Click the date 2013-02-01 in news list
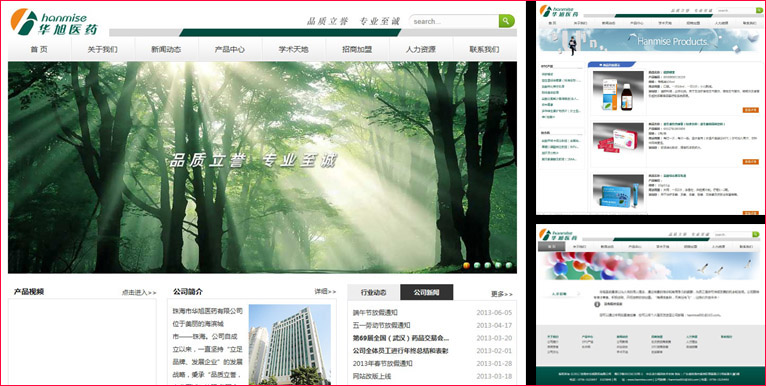766x386 pixels. tap(494, 351)
